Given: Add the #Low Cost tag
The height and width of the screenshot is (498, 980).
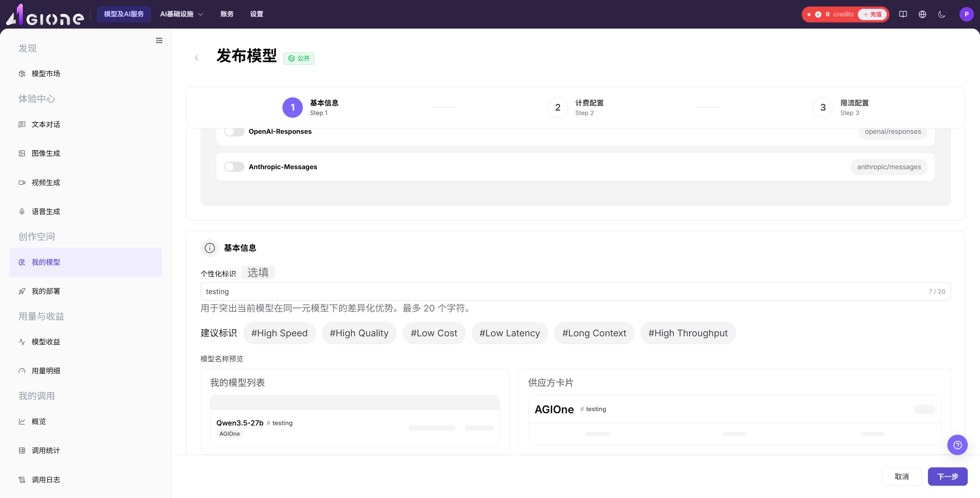Looking at the screenshot, I should click(434, 333).
